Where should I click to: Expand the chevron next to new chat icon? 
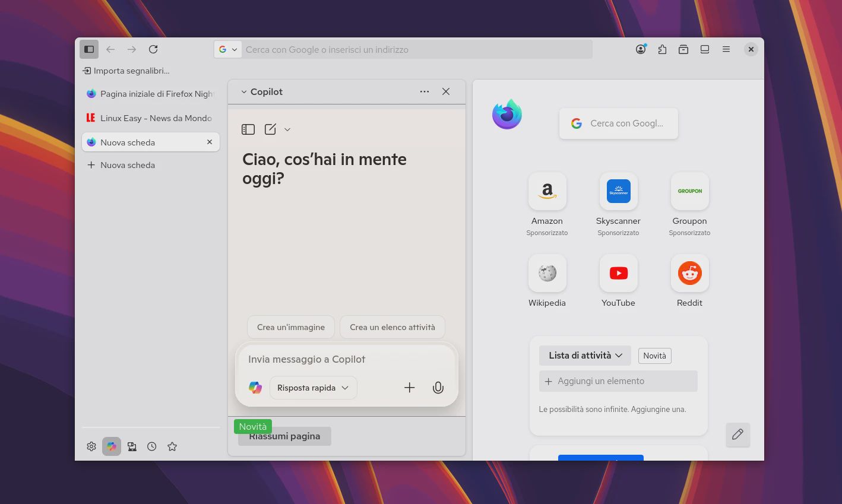click(287, 129)
